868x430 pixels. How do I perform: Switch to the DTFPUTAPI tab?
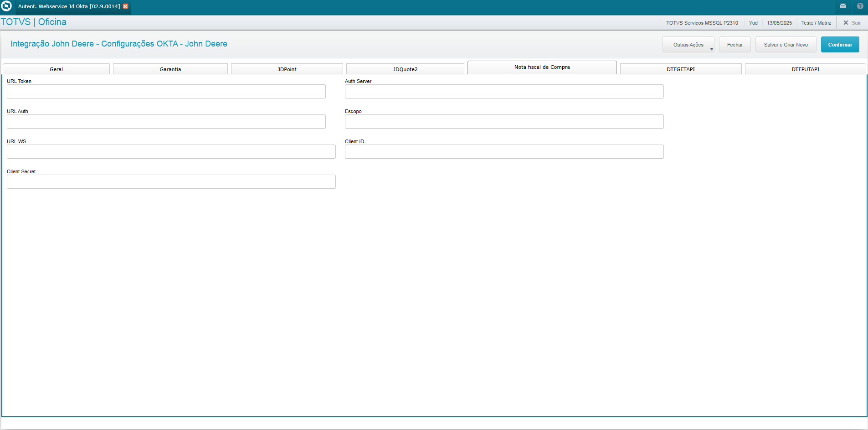tap(806, 69)
